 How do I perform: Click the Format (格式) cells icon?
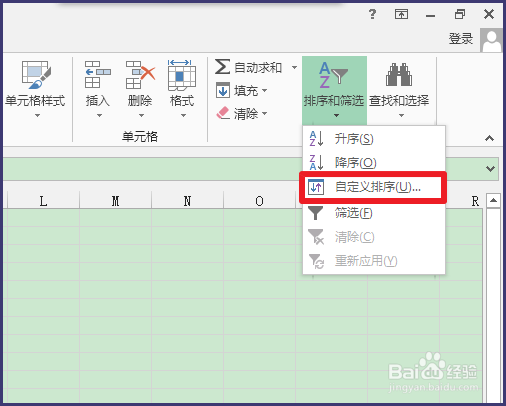click(182, 75)
